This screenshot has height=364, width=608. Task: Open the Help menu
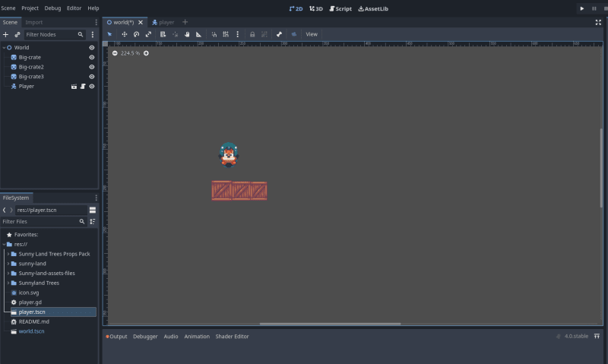[93, 8]
